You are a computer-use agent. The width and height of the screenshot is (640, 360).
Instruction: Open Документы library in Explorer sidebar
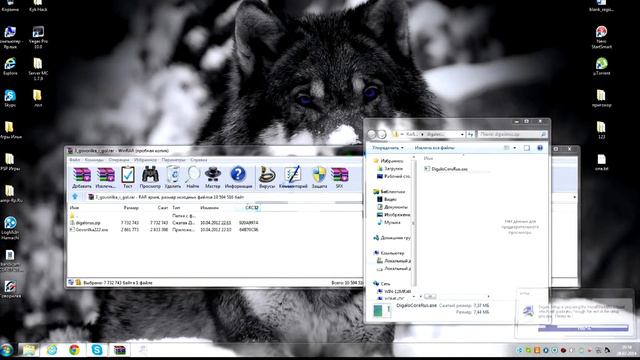coord(392,207)
